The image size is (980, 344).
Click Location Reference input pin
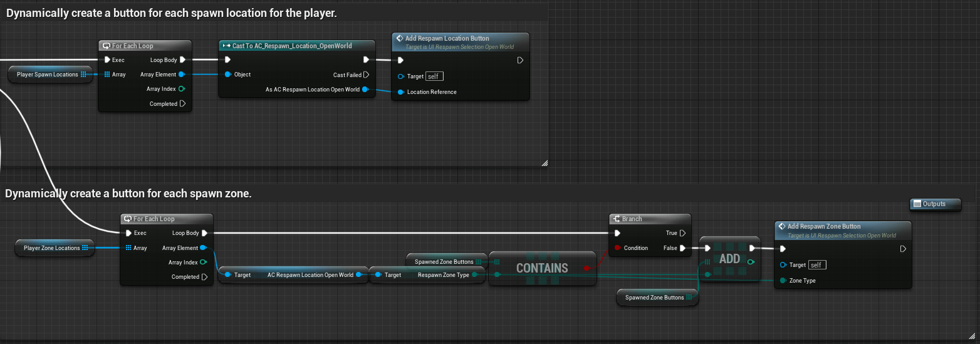pyautogui.click(x=401, y=92)
